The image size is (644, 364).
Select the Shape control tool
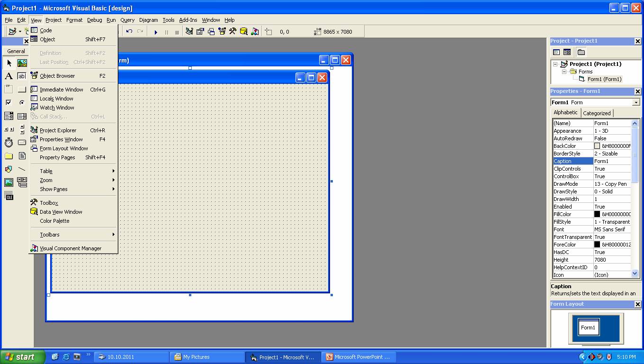9,169
